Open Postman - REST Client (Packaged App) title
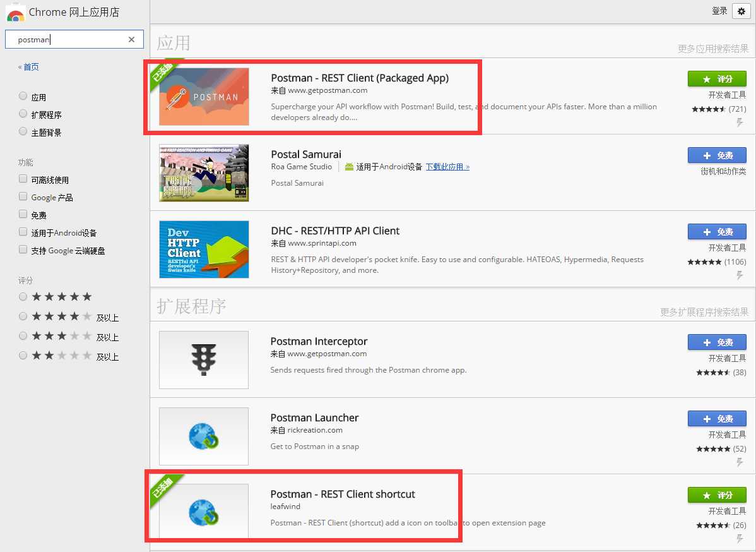 coord(360,78)
